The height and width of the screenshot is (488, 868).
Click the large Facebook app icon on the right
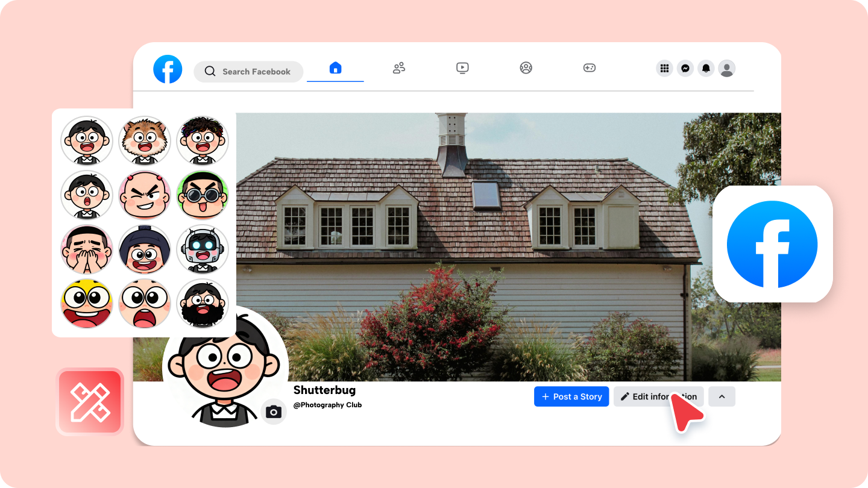pos(772,243)
